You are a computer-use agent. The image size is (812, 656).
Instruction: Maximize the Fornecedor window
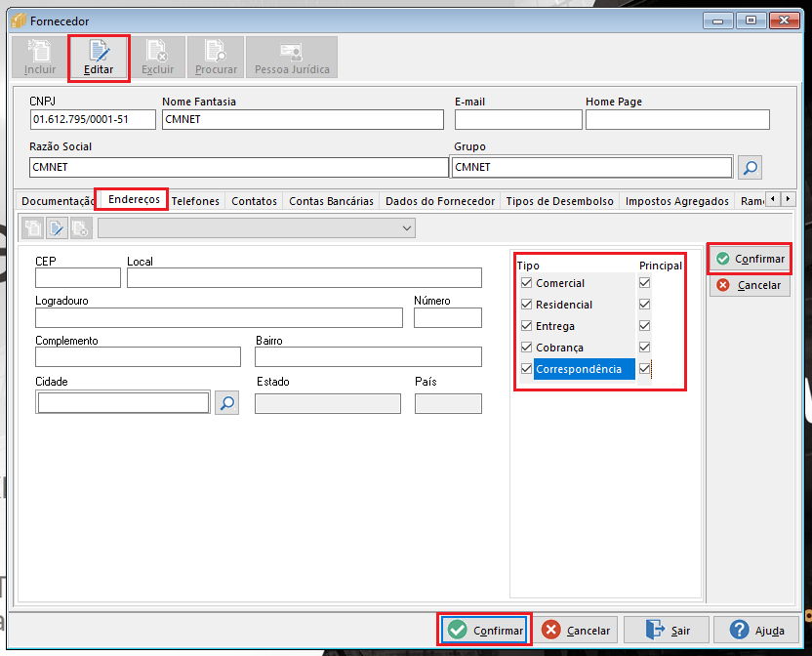click(751, 20)
